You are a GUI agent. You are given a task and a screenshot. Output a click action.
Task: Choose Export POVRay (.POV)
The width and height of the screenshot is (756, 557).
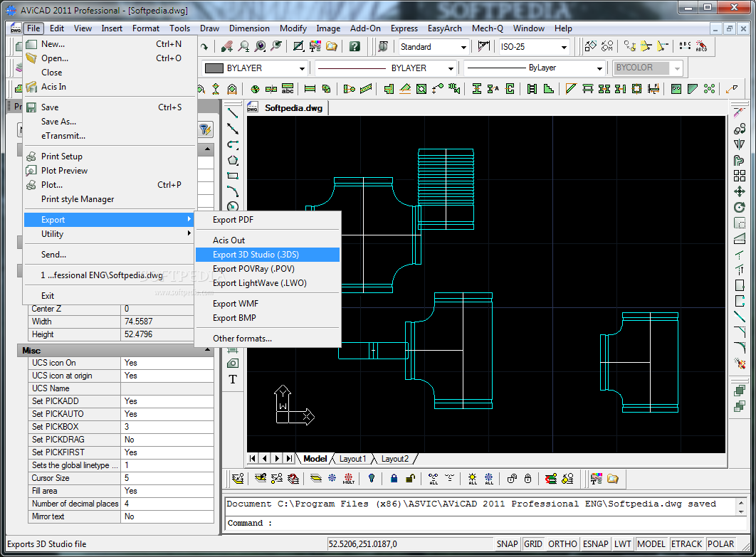[268, 269]
